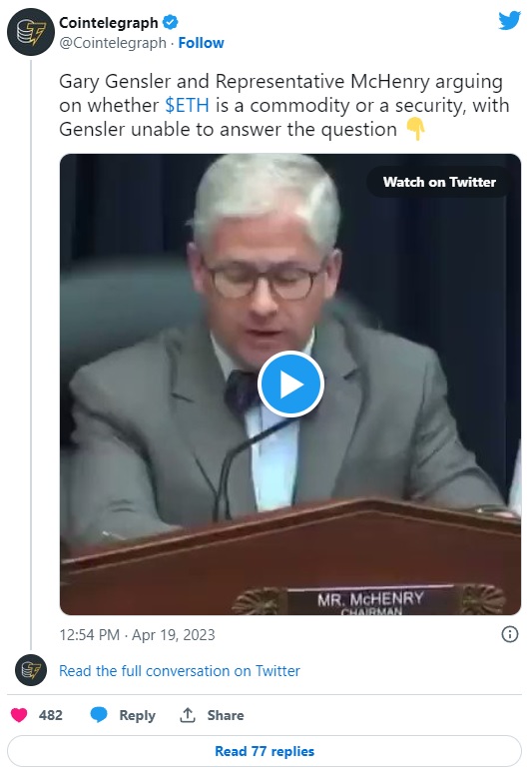Screen dimensions: 532x780
Task: Click the blue verified badge
Action: (x=171, y=22)
